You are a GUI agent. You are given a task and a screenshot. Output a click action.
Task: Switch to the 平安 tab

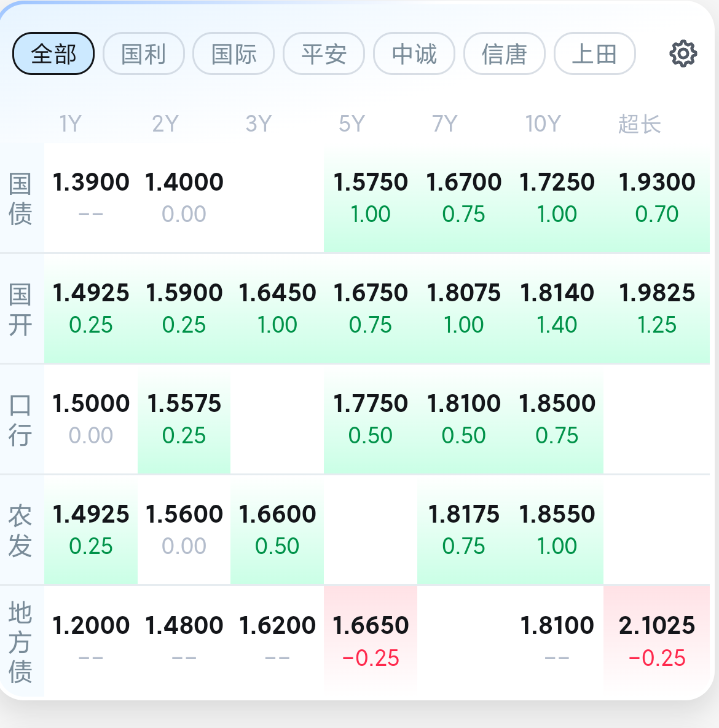(324, 54)
